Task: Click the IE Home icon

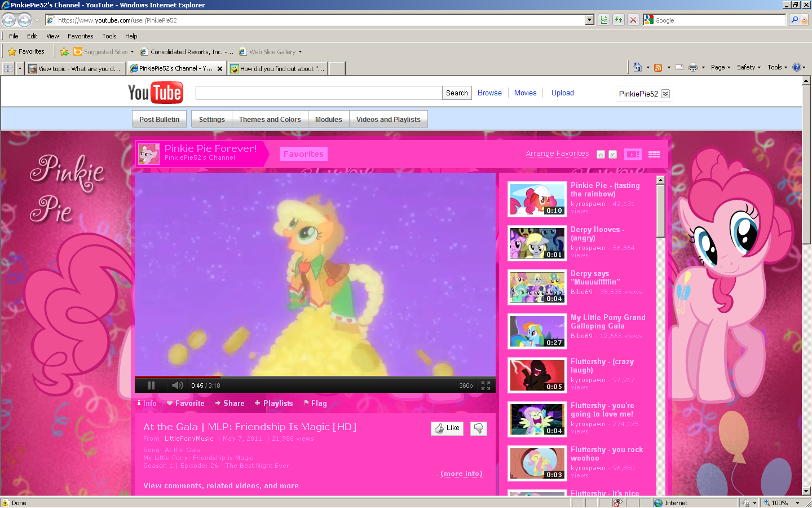Action: (638, 67)
